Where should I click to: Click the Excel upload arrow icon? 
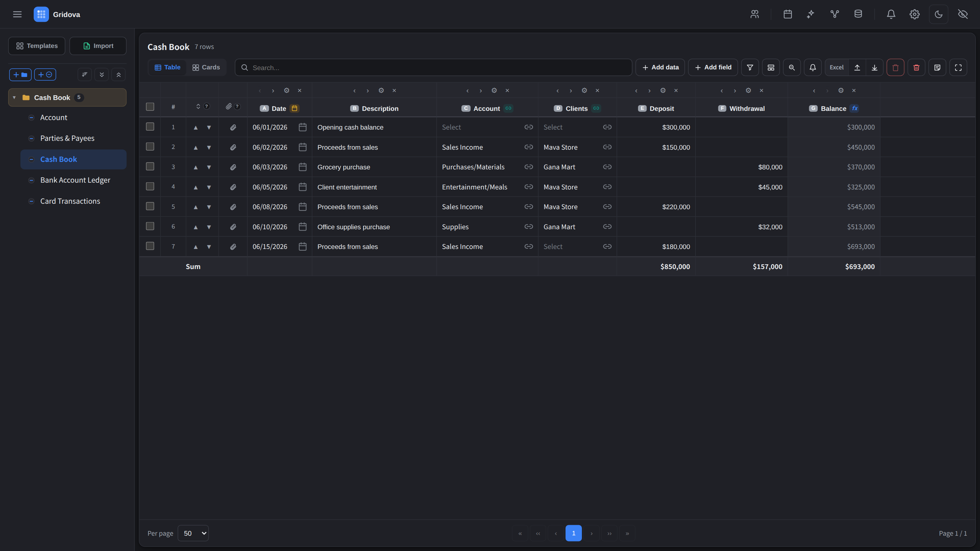tap(857, 67)
